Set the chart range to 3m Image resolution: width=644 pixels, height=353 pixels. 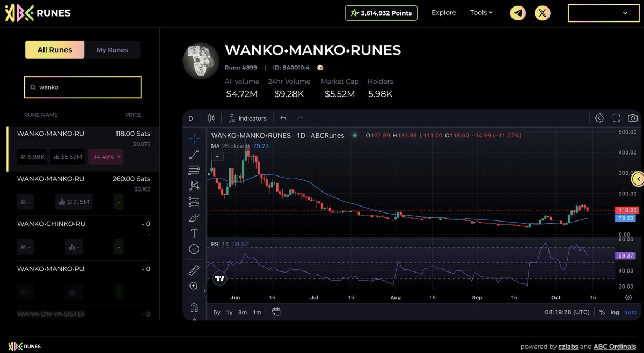(243, 312)
